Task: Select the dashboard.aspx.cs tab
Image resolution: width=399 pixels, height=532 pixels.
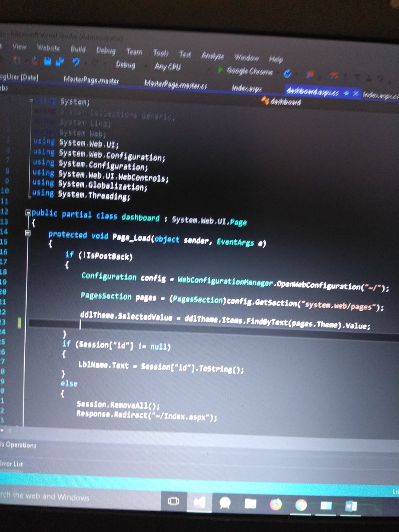Action: point(313,92)
